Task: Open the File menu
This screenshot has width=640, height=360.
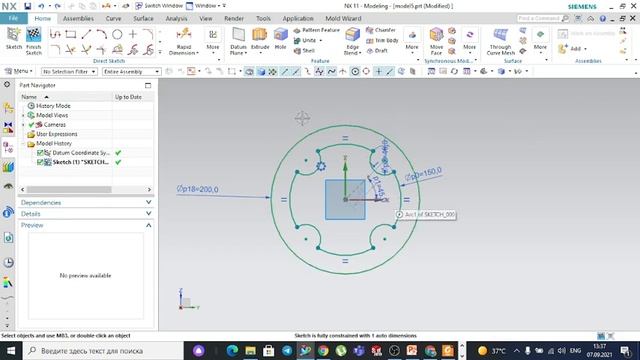Action: point(13,18)
